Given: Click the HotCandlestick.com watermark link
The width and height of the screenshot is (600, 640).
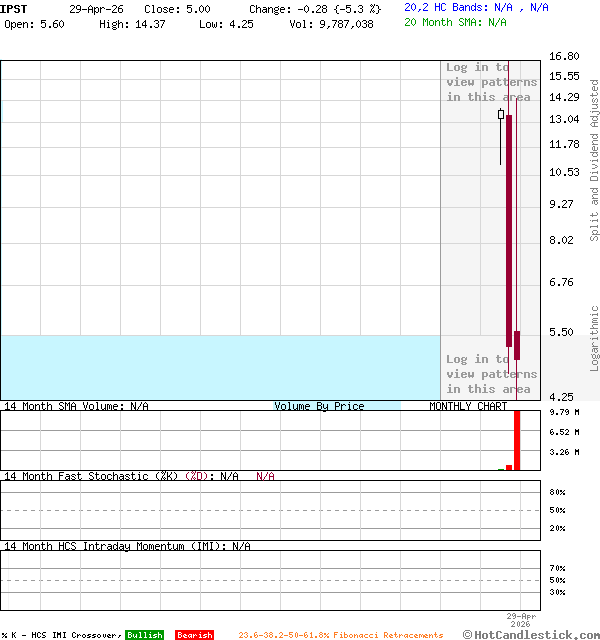Looking at the screenshot, I should pyautogui.click(x=536, y=634).
